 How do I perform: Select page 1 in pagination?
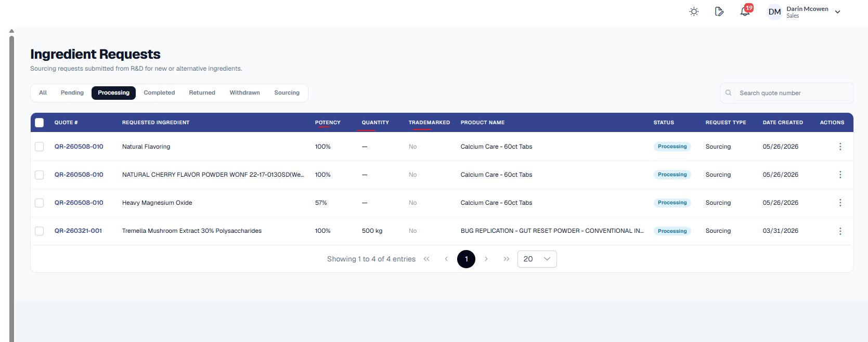(x=466, y=259)
